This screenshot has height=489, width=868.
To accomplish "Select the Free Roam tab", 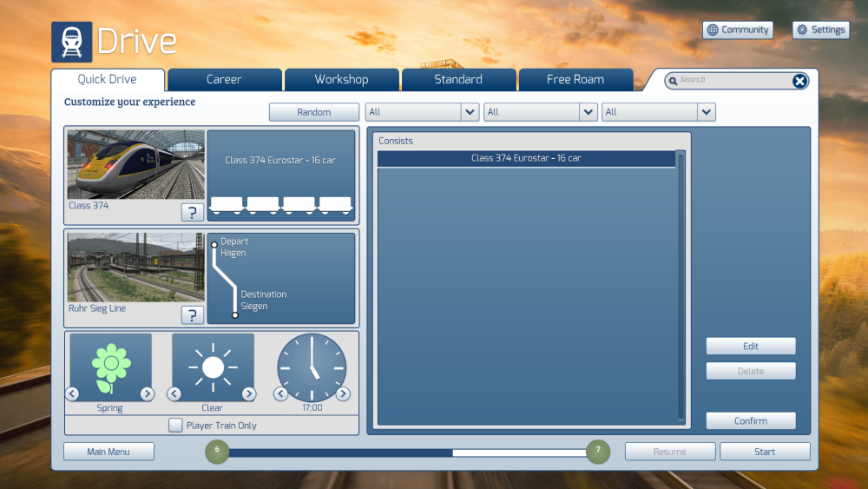I will point(575,79).
